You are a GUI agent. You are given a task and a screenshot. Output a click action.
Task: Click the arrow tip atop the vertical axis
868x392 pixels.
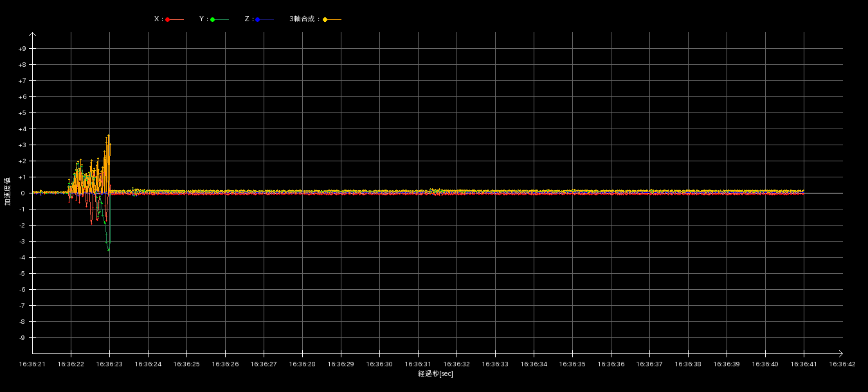point(32,34)
